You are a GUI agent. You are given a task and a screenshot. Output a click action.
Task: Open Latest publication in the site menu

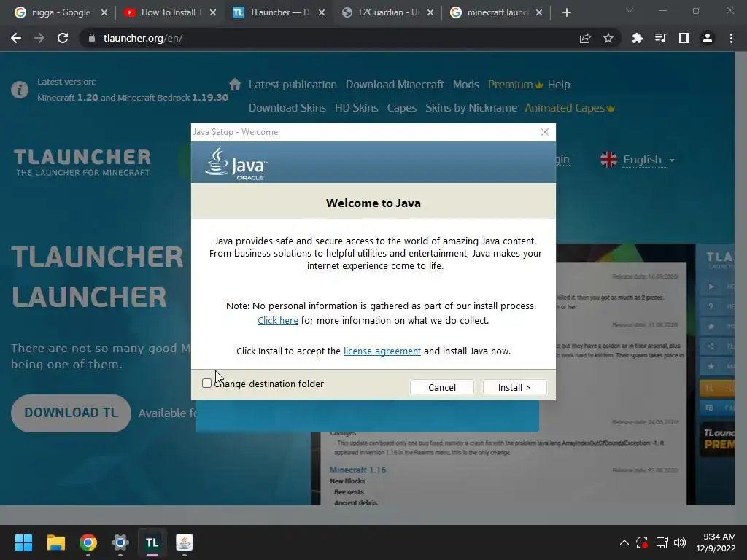[293, 85]
